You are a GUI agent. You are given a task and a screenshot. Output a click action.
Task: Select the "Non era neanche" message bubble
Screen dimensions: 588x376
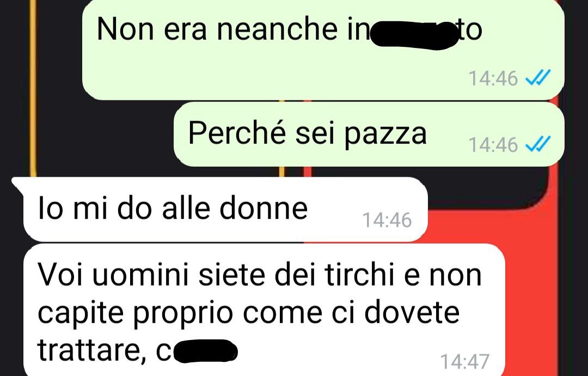click(323, 49)
